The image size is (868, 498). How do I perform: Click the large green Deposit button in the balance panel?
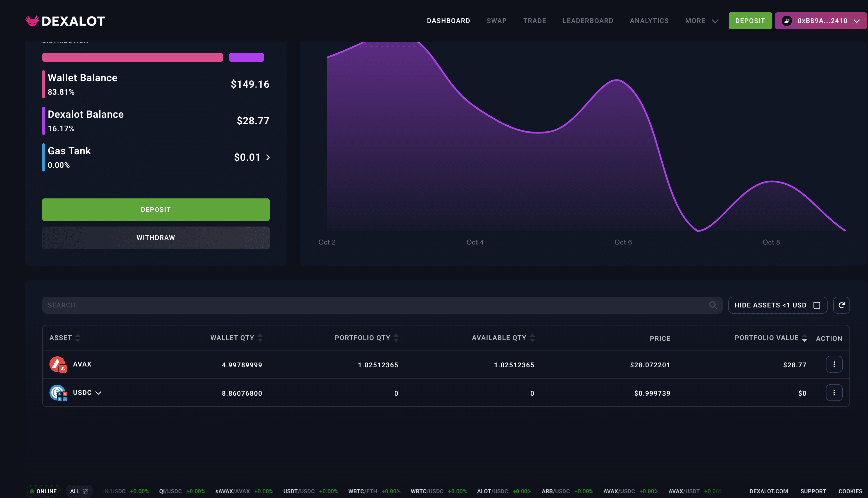pyautogui.click(x=156, y=210)
